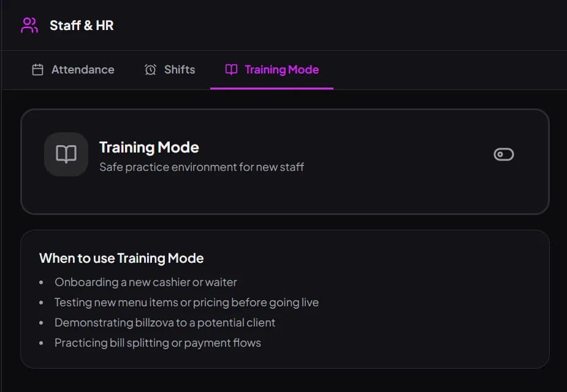Click 'Safe practice environment for new staff' text
Viewport: 567px width, 392px height.
point(202,167)
